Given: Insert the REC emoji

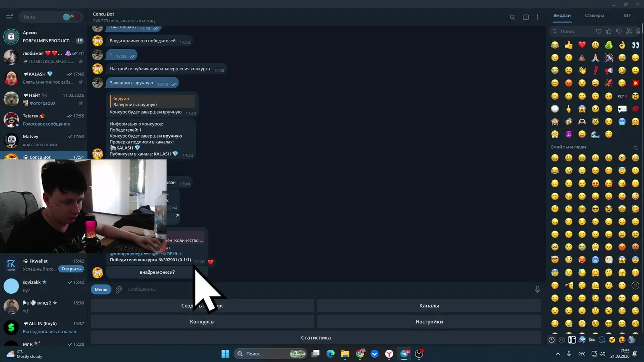Looking at the screenshot, I should tap(622, 96).
